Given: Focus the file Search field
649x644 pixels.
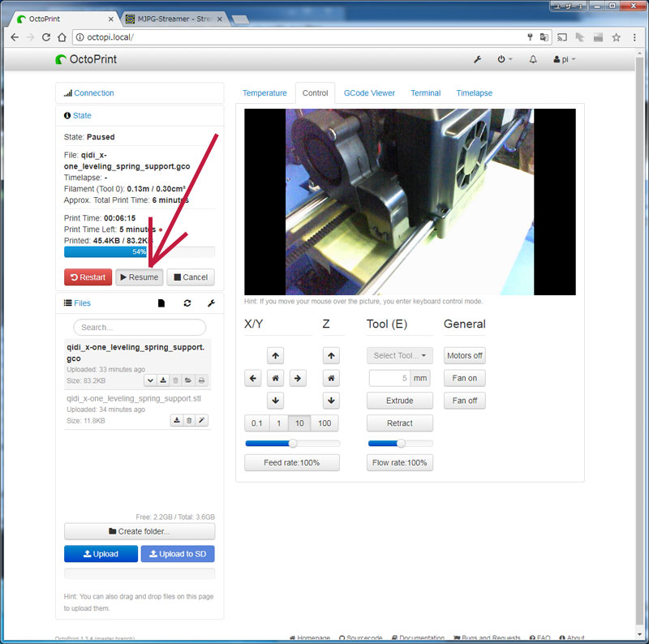Looking at the screenshot, I should click(x=140, y=328).
